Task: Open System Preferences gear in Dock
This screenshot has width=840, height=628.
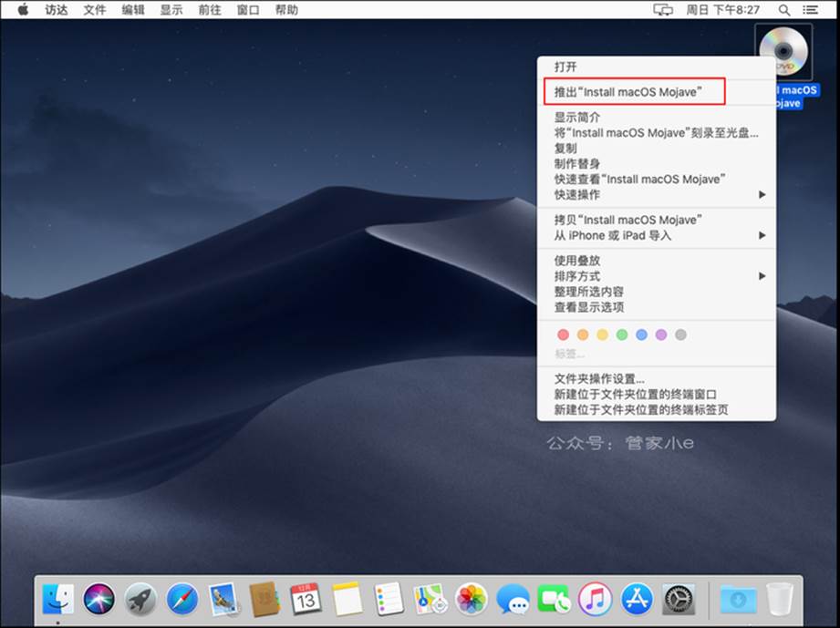Action: (x=679, y=599)
